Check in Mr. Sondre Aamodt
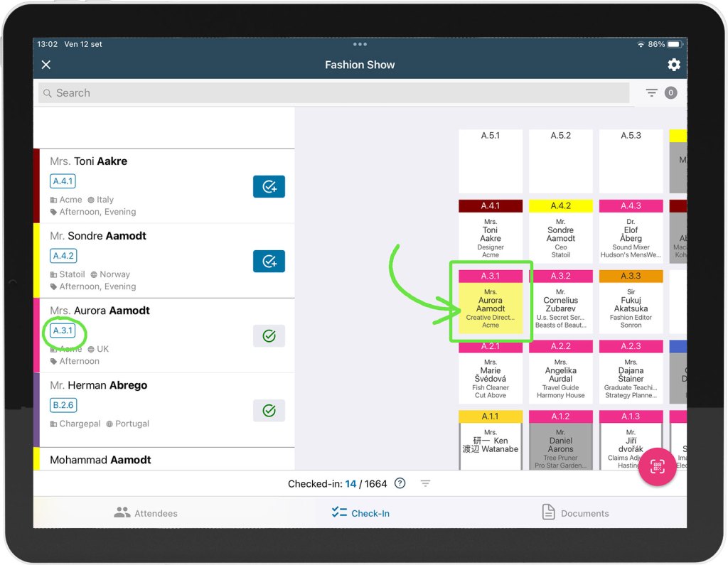 pyautogui.click(x=269, y=262)
